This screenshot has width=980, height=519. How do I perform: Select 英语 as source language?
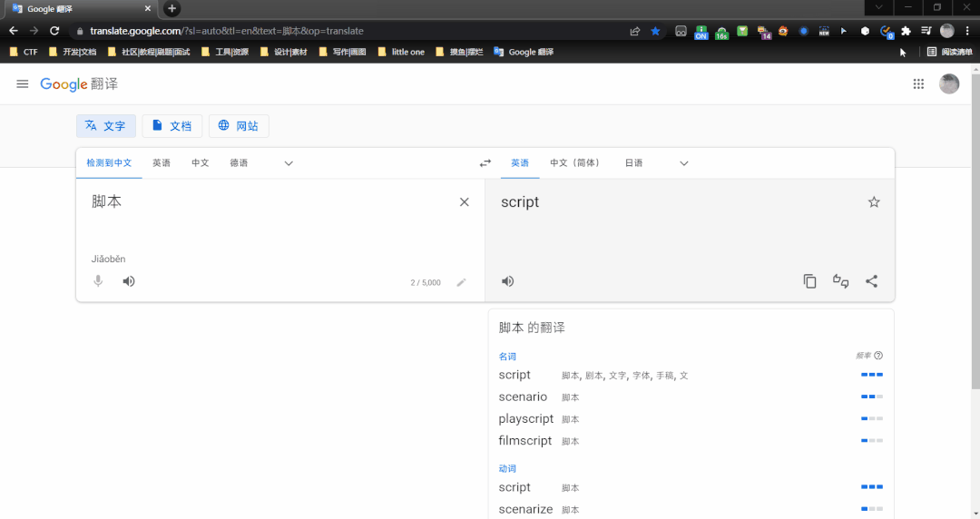pos(162,163)
